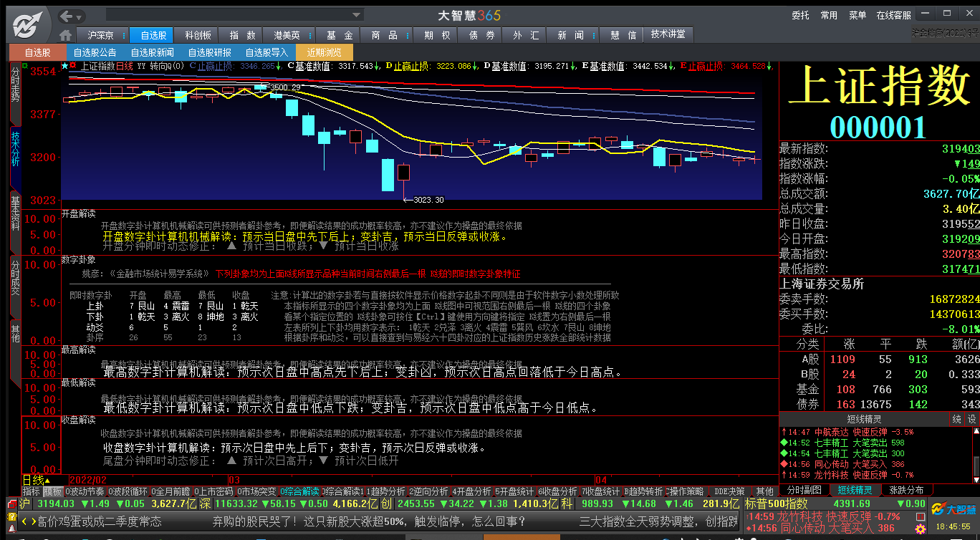Open the 菜单 menu
980x540 pixels.
coord(857,15)
